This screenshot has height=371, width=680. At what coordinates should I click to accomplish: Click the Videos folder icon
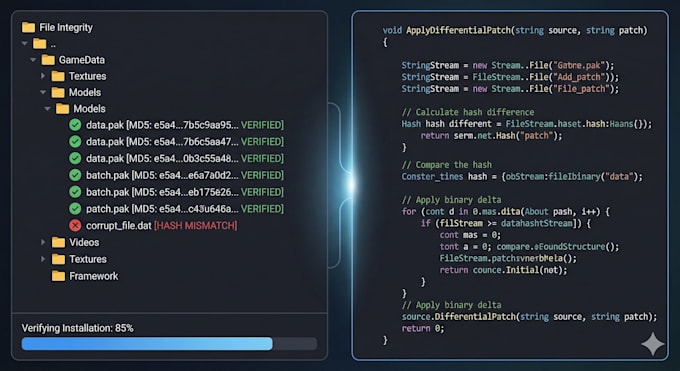click(58, 242)
